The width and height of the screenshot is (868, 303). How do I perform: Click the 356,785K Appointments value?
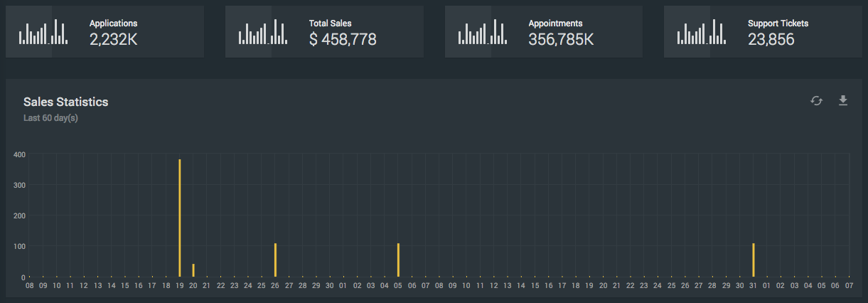[x=561, y=40]
